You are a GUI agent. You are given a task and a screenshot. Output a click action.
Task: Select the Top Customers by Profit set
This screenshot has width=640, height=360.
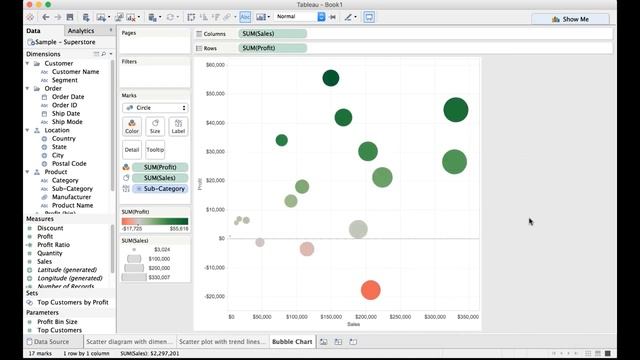73,302
